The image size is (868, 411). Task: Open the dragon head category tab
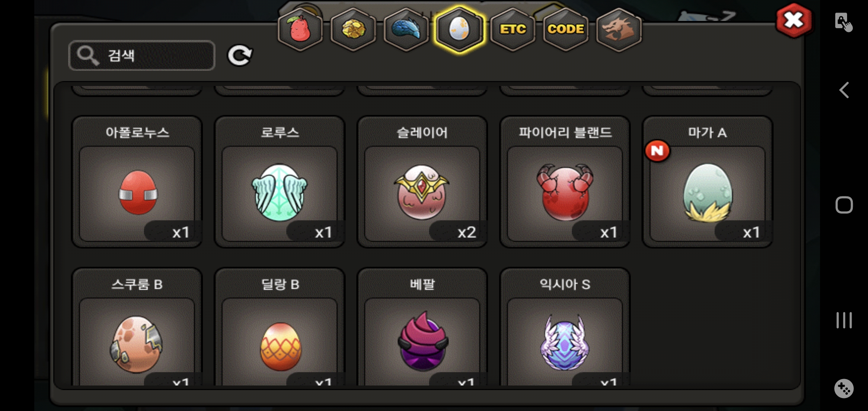(x=619, y=30)
